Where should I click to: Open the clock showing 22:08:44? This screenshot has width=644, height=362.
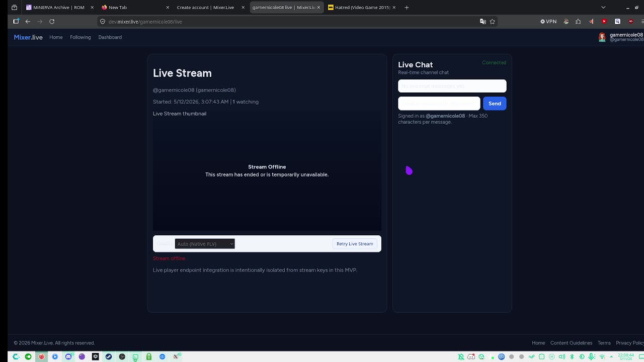point(626,357)
